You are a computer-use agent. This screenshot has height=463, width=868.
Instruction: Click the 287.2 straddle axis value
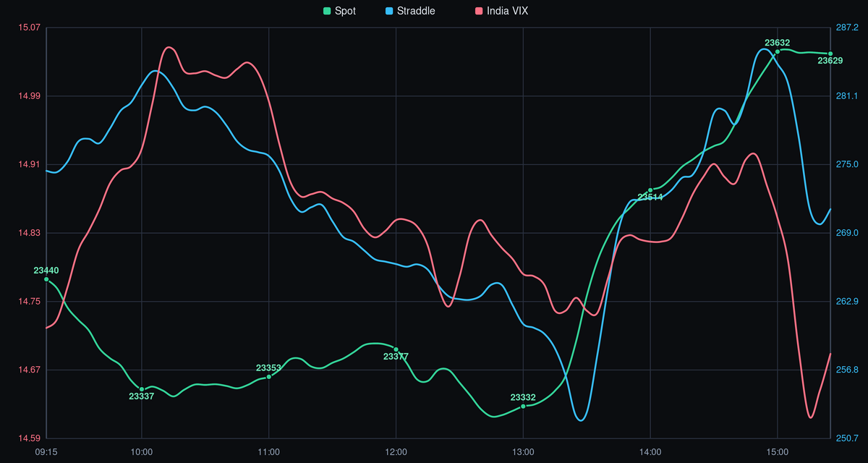847,27
